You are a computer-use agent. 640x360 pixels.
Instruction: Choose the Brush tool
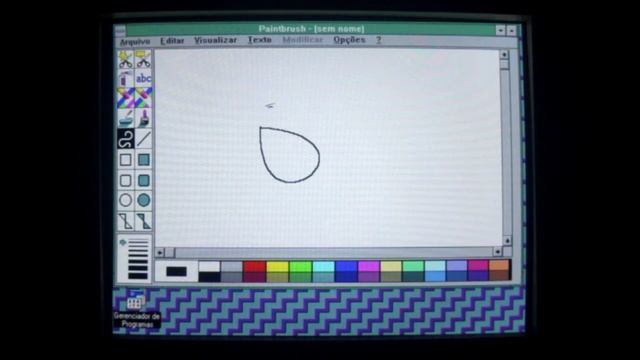143,118
